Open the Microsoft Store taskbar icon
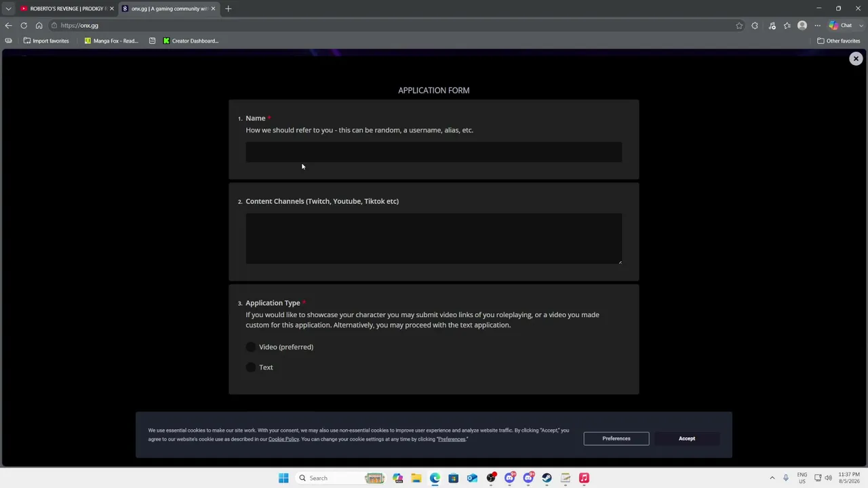The width and height of the screenshot is (868, 488). tap(454, 479)
